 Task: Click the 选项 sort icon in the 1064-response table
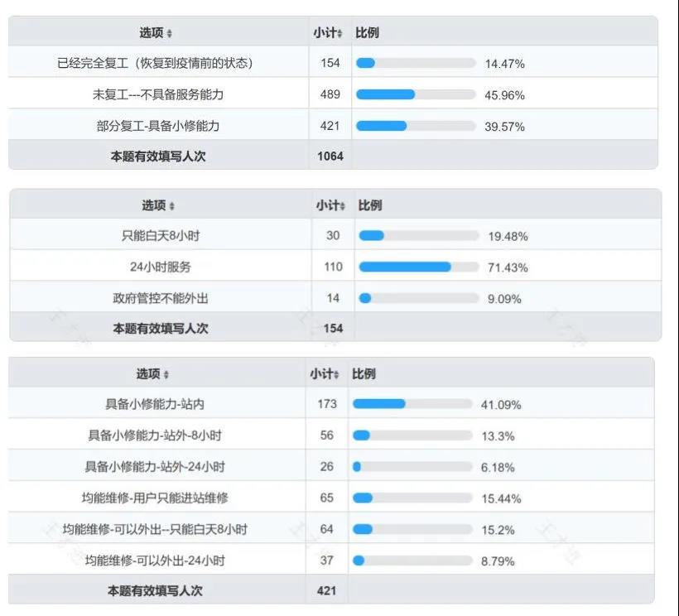(x=170, y=34)
